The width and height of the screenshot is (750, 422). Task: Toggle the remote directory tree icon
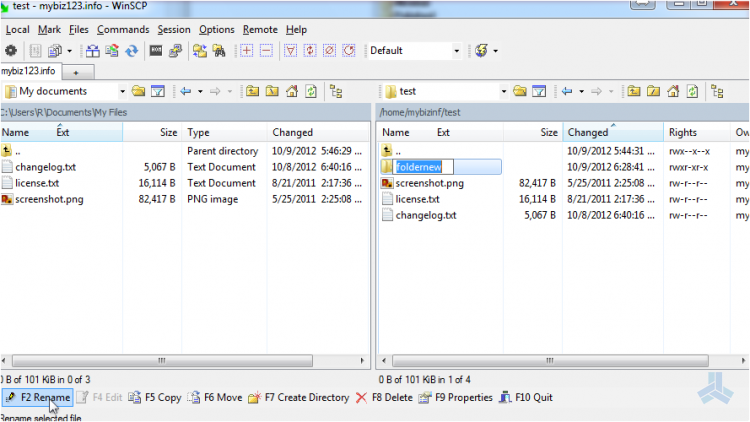coord(717,91)
